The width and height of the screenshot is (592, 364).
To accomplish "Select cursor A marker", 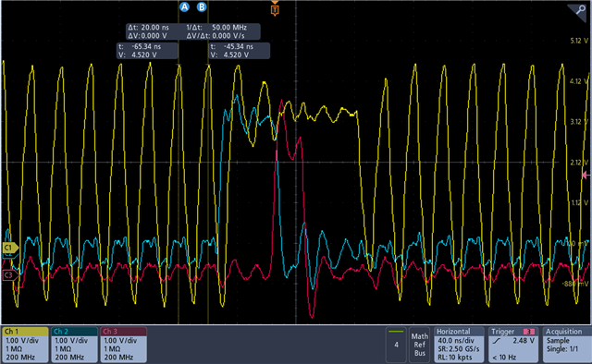I will 184,6.
